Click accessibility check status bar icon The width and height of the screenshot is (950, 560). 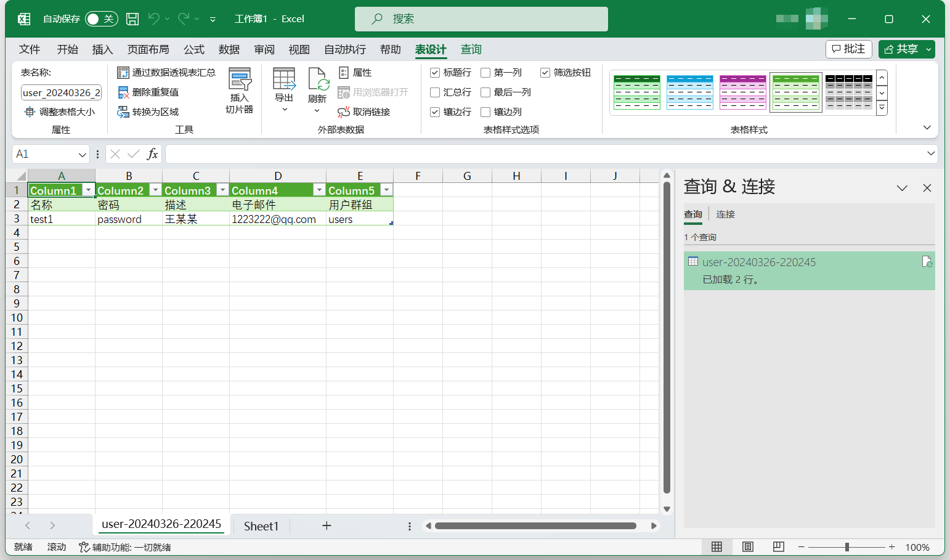pos(84,547)
